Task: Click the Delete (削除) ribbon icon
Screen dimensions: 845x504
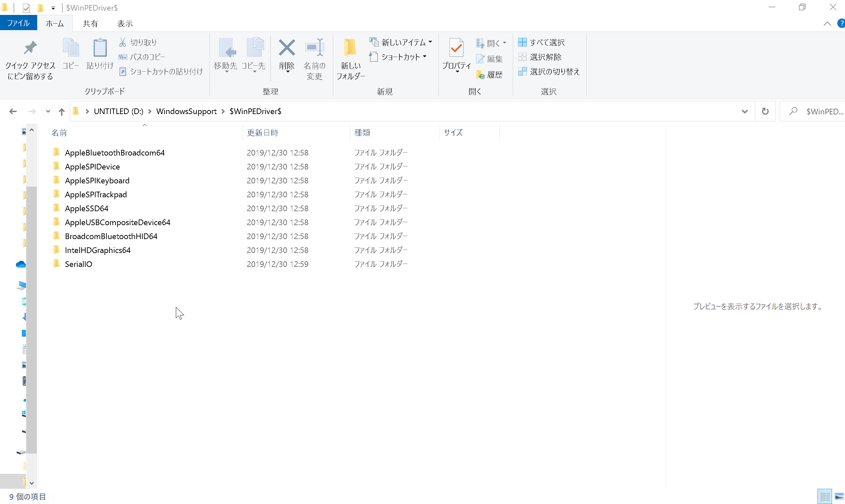Action: (286, 48)
